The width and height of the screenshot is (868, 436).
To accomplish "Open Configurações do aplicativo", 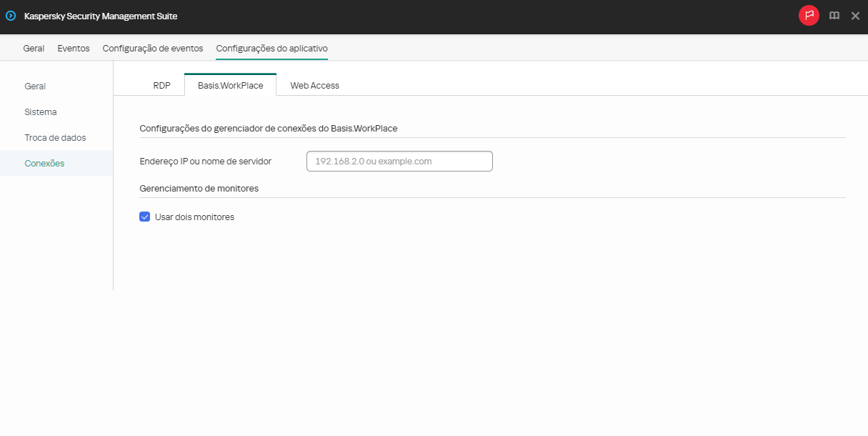I will pos(271,48).
